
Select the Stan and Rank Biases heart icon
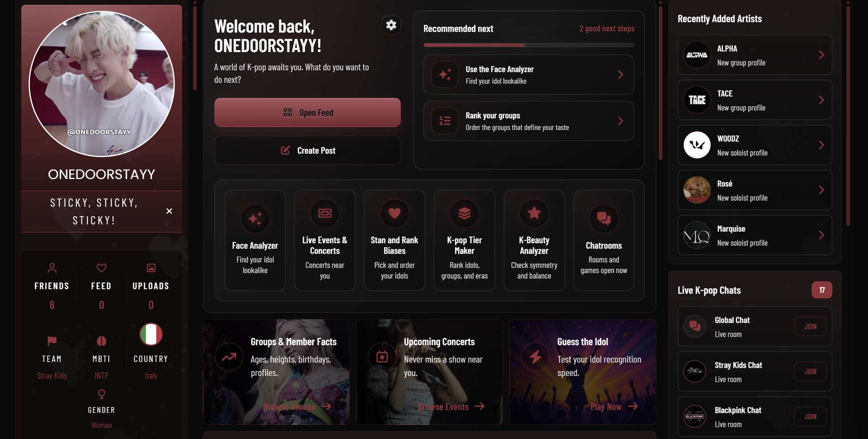pos(394,213)
